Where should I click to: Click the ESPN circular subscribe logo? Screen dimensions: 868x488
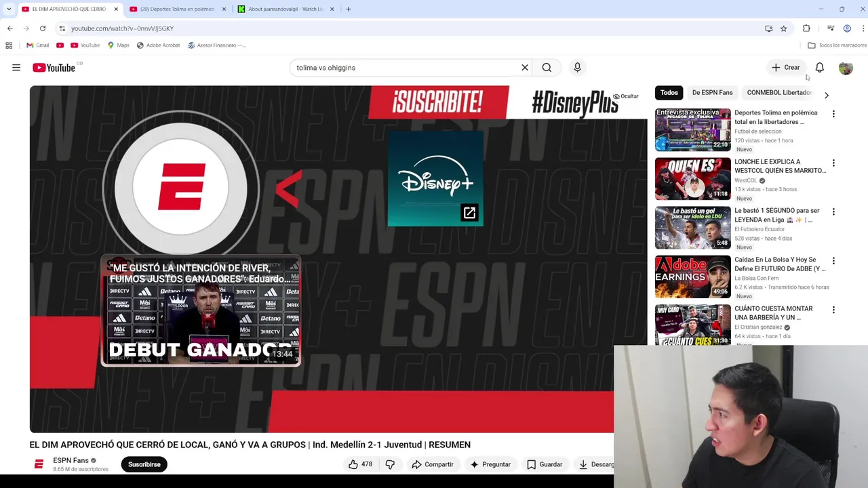point(181,186)
